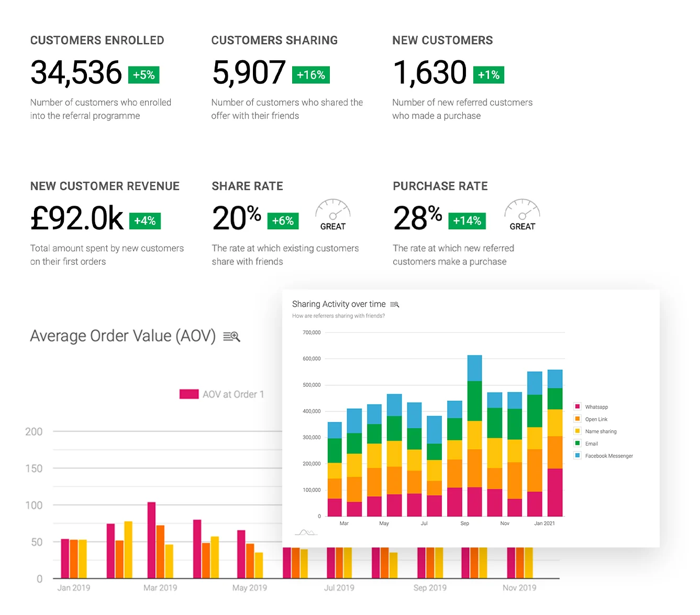Click the May 2019 axis label

[x=250, y=588]
